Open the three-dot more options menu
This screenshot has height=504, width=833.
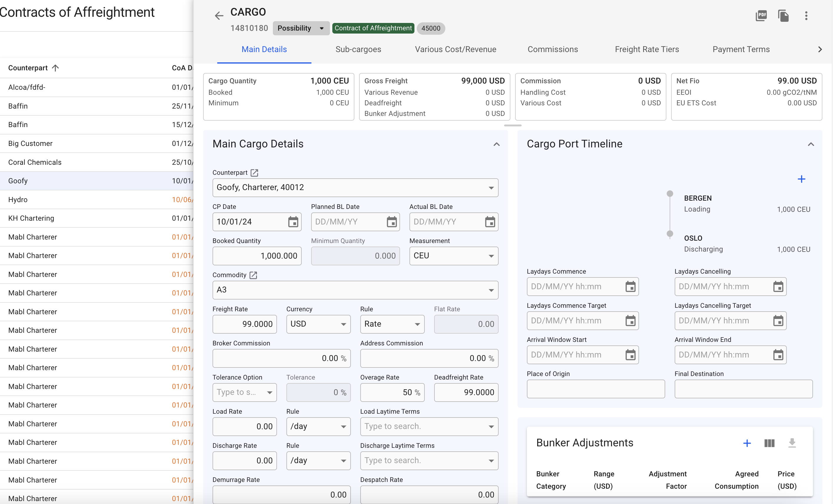pyautogui.click(x=806, y=16)
